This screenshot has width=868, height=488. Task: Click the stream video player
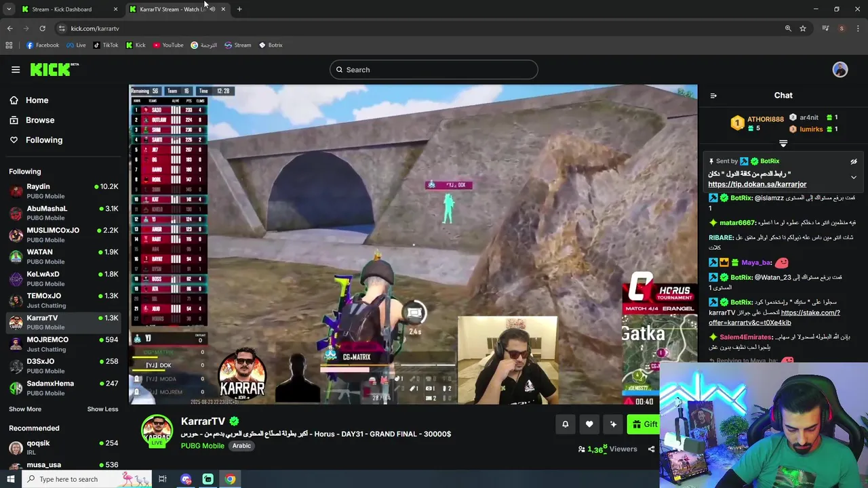413,244
